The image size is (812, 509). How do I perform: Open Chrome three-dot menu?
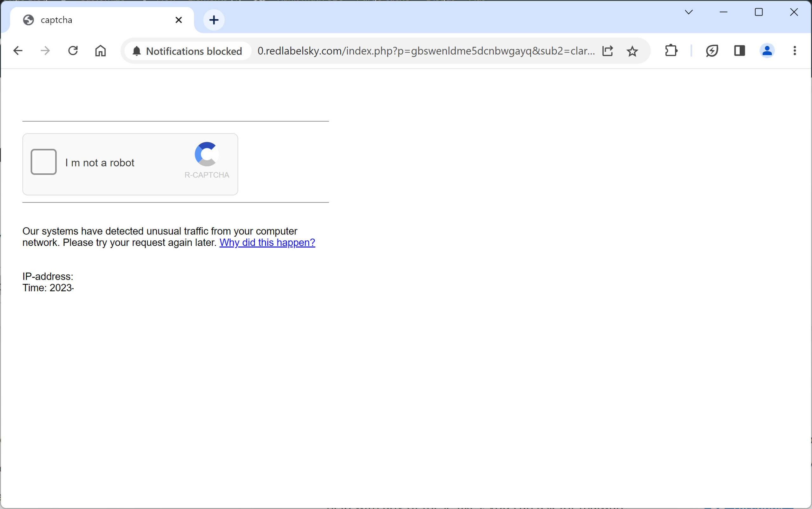pos(795,51)
